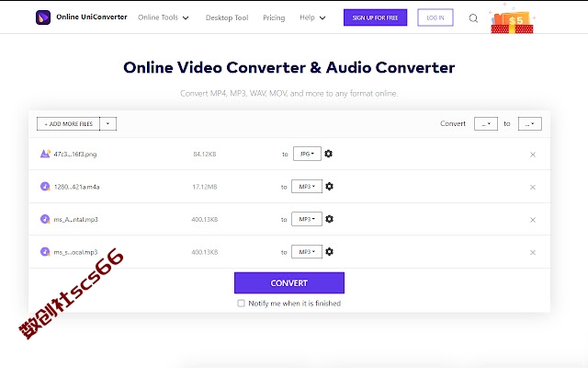Open the search magnifier icon
Screen dimensions: 588x368
(x=473, y=18)
